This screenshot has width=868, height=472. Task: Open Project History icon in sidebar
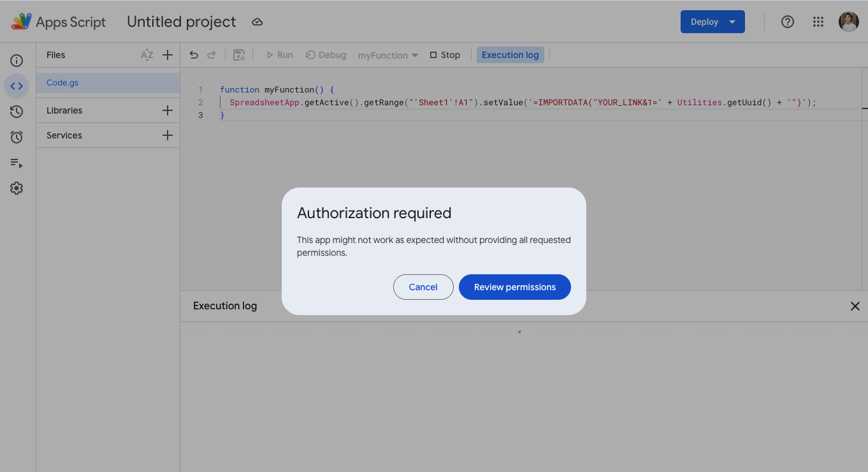pos(17,112)
